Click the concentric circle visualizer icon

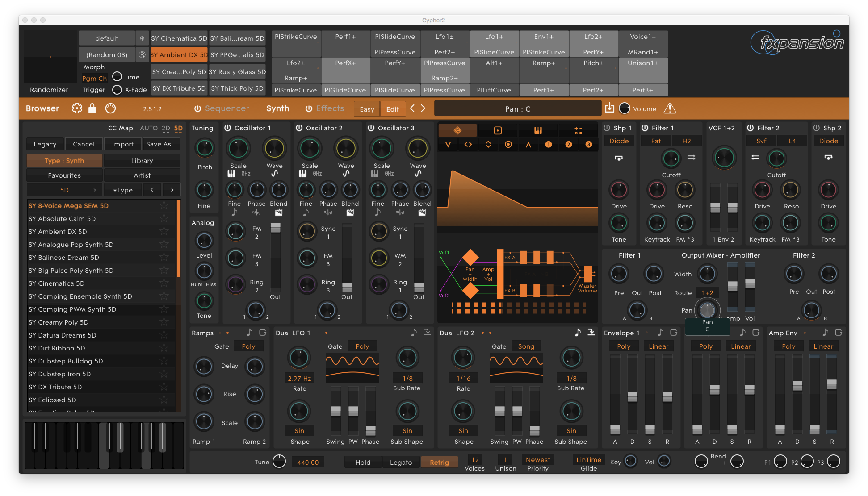pyautogui.click(x=508, y=144)
